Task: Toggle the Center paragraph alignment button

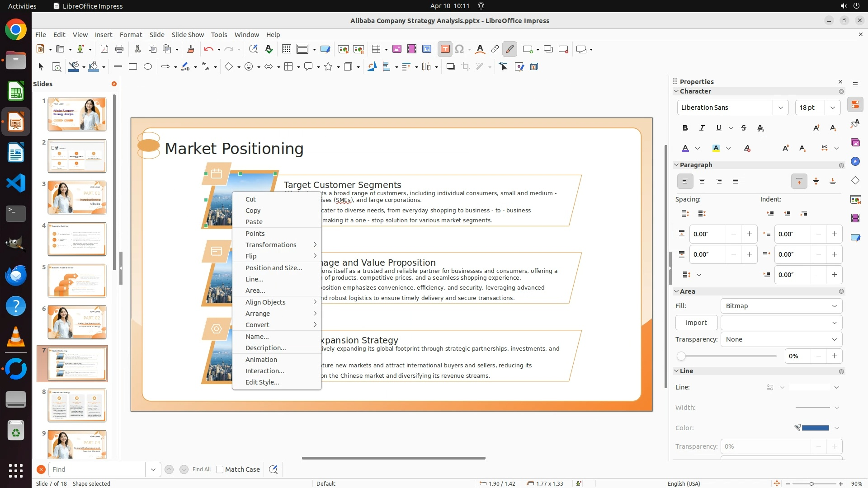Action: coord(702,182)
